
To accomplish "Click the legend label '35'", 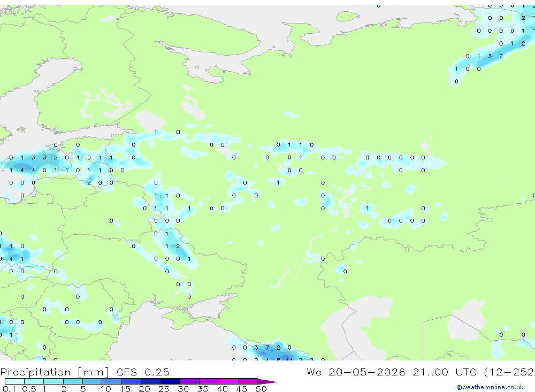I will click(203, 389).
